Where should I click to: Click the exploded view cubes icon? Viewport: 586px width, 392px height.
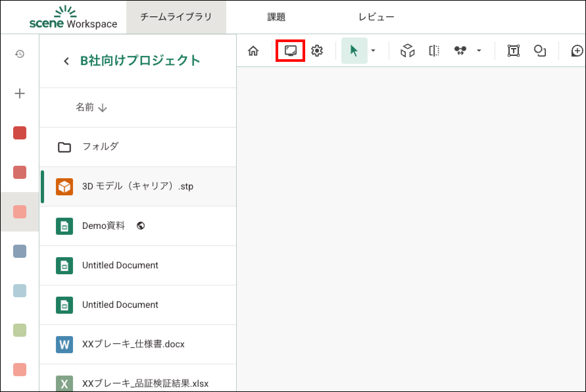[x=407, y=51]
